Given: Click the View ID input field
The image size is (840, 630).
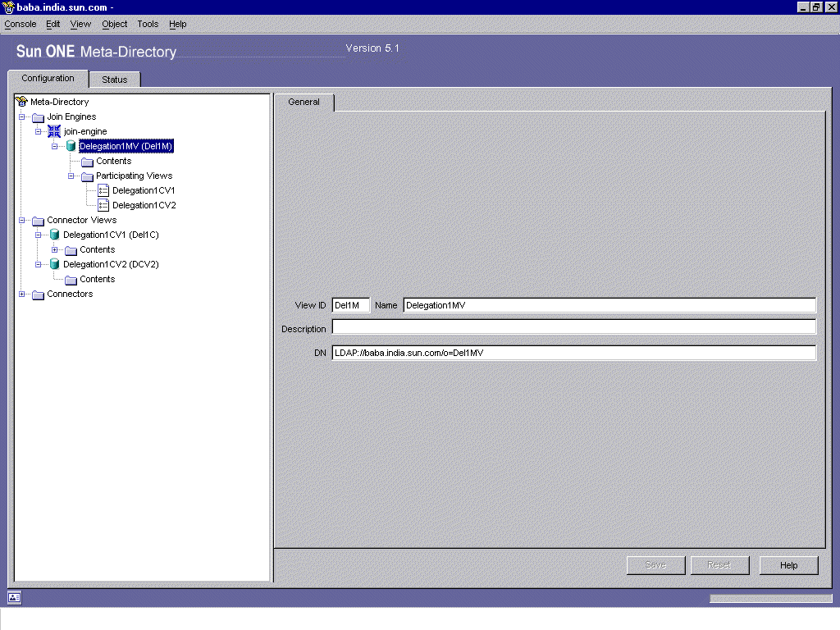Looking at the screenshot, I should pyautogui.click(x=350, y=305).
